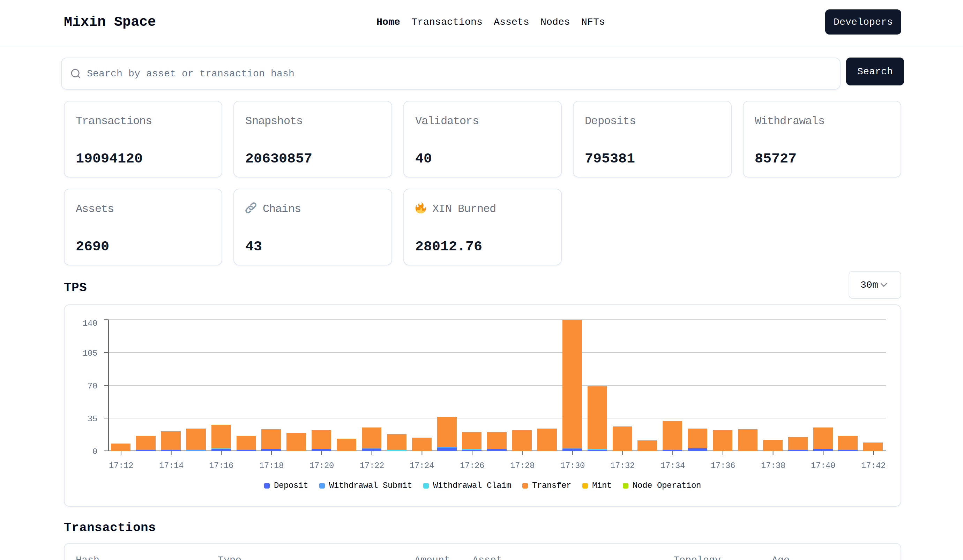Click the XIN Burned flame icon
Viewport: 963px width, 560px height.
click(x=420, y=208)
